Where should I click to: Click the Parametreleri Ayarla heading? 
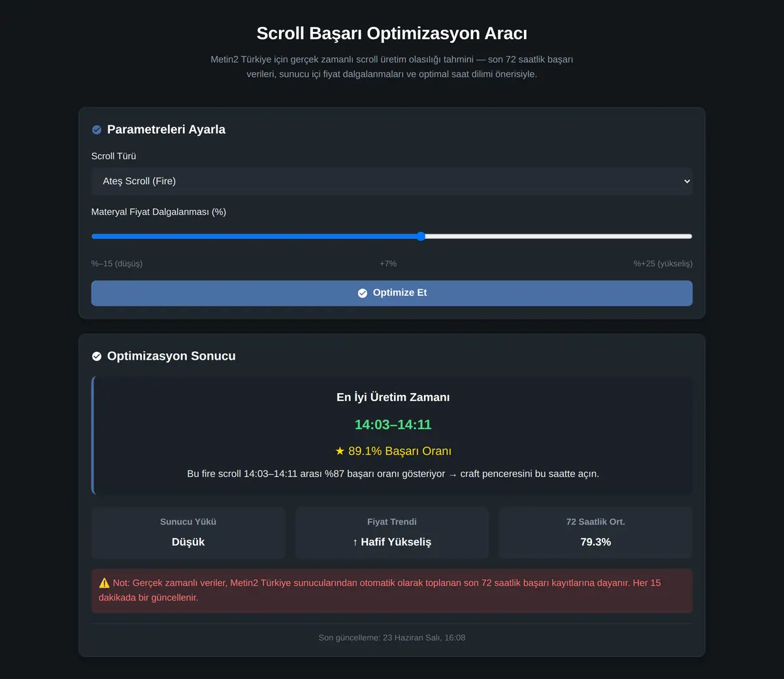(x=166, y=129)
